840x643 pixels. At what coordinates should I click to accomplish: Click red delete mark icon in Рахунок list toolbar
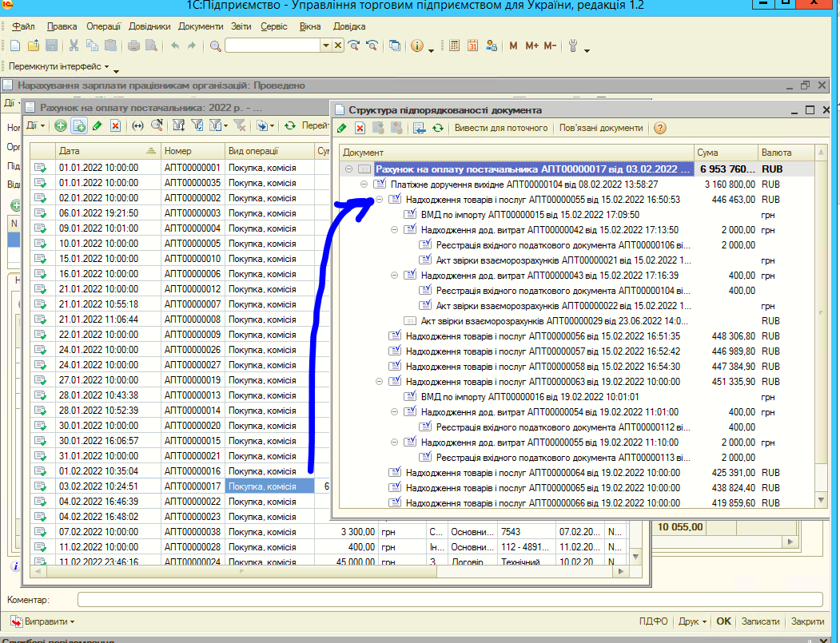point(115,126)
